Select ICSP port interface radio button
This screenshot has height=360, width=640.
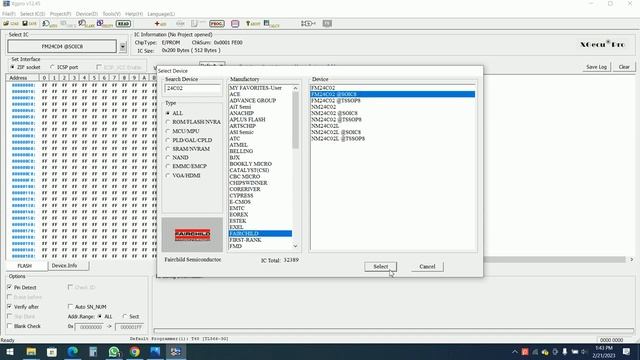[x=52, y=67]
